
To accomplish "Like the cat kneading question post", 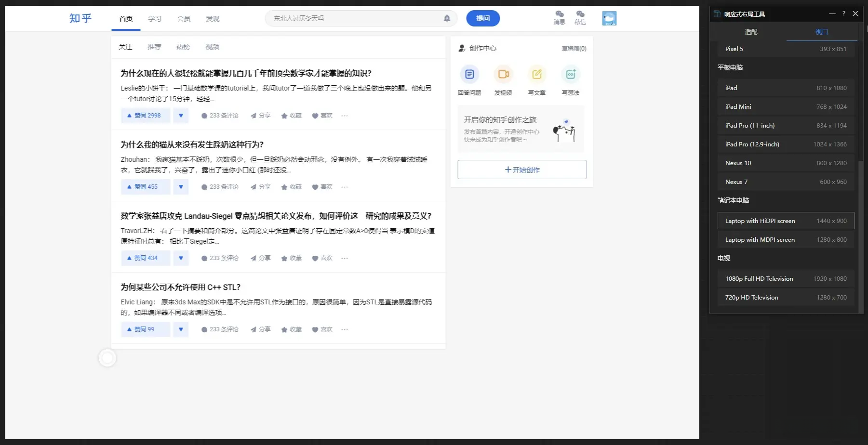I will click(322, 187).
